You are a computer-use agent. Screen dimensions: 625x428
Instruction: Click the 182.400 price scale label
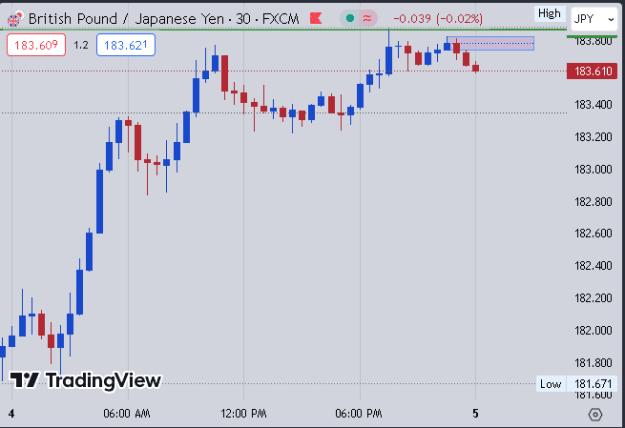tap(593, 266)
